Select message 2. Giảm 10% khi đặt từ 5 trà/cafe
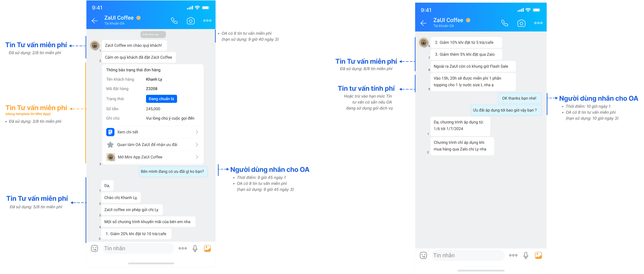Image resolution: width=644 pixels, height=274 pixels. (466, 42)
